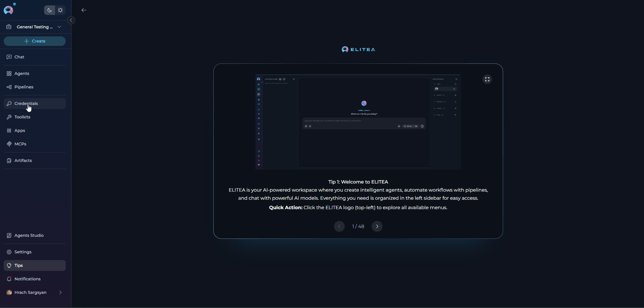Image resolution: width=644 pixels, height=308 pixels.
Task: Open Chat from the sidebar
Action: (19, 57)
